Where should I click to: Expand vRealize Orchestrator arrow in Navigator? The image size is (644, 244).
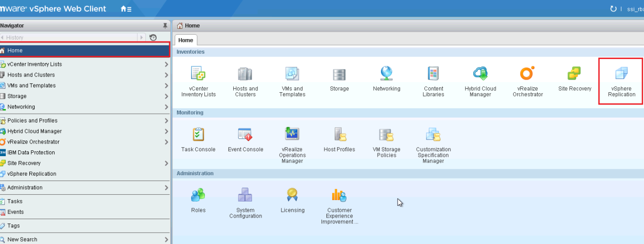point(166,142)
